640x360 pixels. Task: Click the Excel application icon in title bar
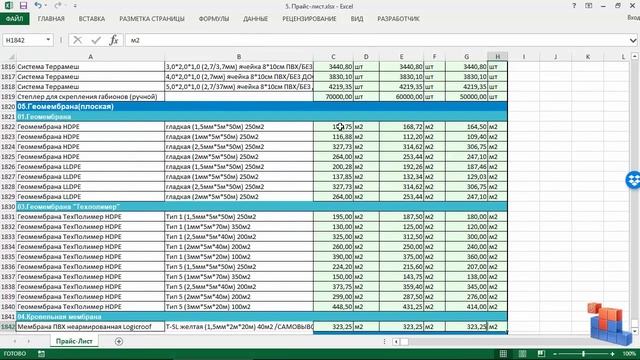[x=8, y=6]
